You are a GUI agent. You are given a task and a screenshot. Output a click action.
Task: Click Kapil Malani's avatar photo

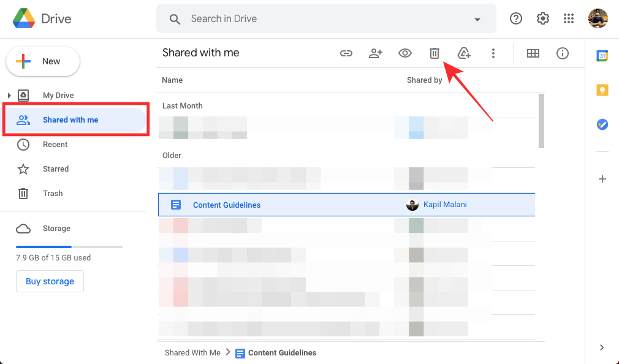(412, 205)
